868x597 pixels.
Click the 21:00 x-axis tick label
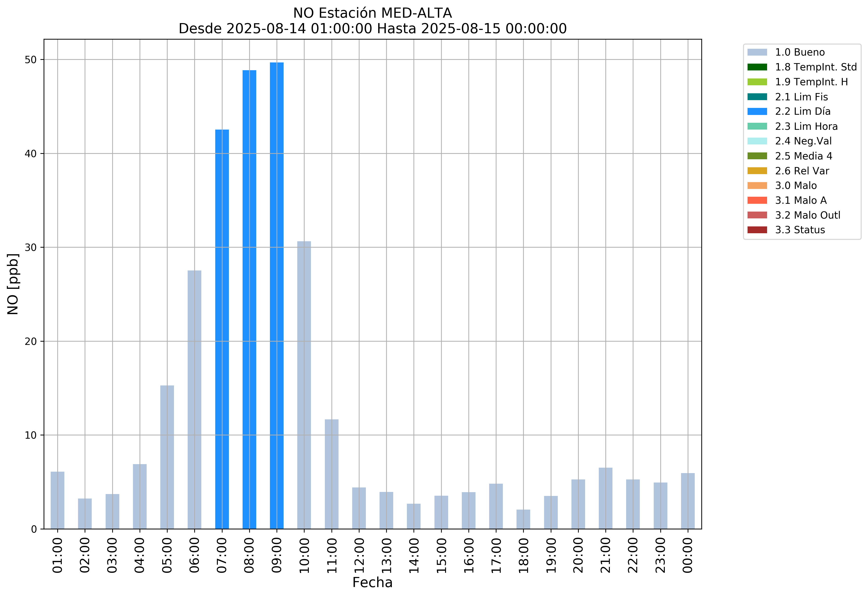(605, 556)
